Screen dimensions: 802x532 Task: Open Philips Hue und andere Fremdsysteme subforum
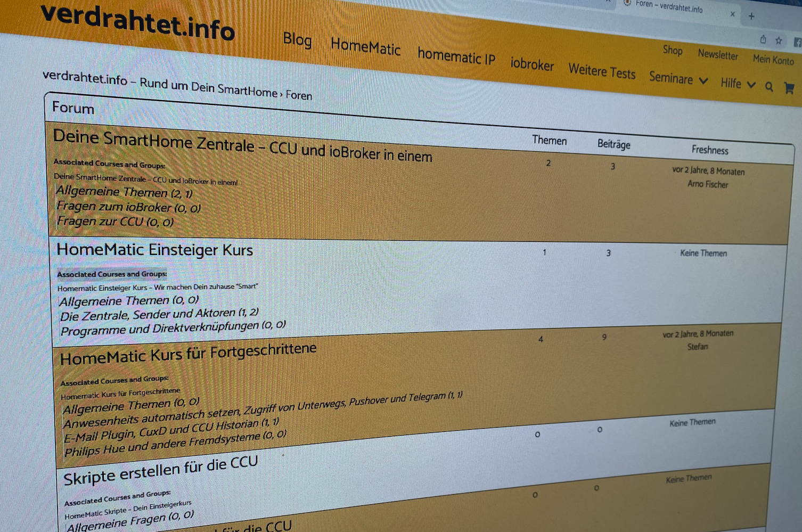(175, 444)
